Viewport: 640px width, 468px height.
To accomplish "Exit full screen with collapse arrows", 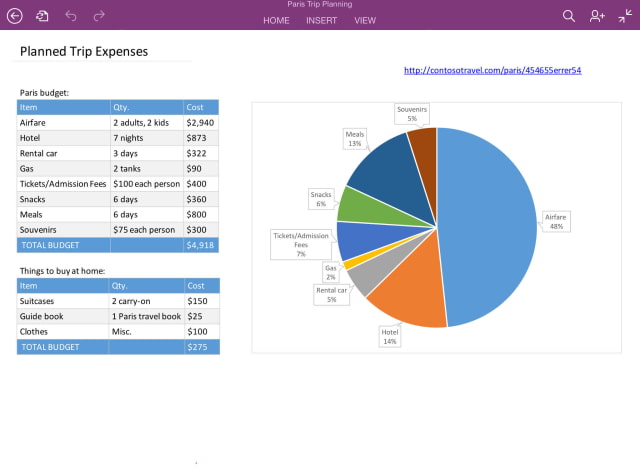I will (x=625, y=15).
